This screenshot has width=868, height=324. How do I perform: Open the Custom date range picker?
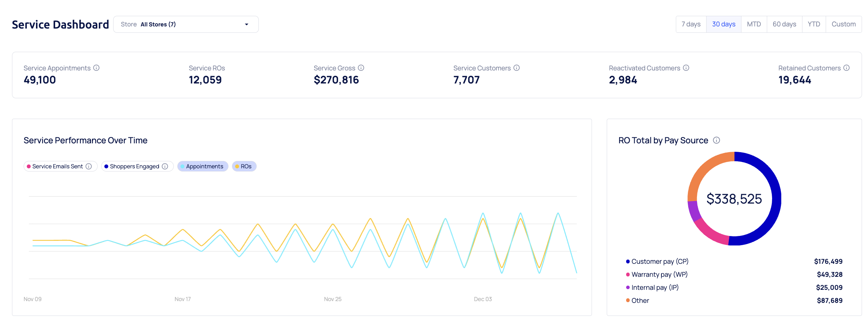click(x=843, y=24)
